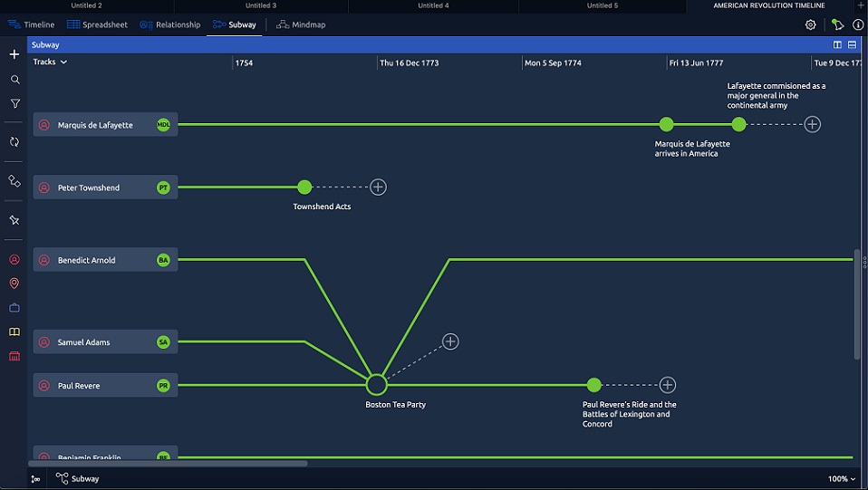Switch to the Spreadsheet view
The image size is (868, 490).
coord(97,25)
